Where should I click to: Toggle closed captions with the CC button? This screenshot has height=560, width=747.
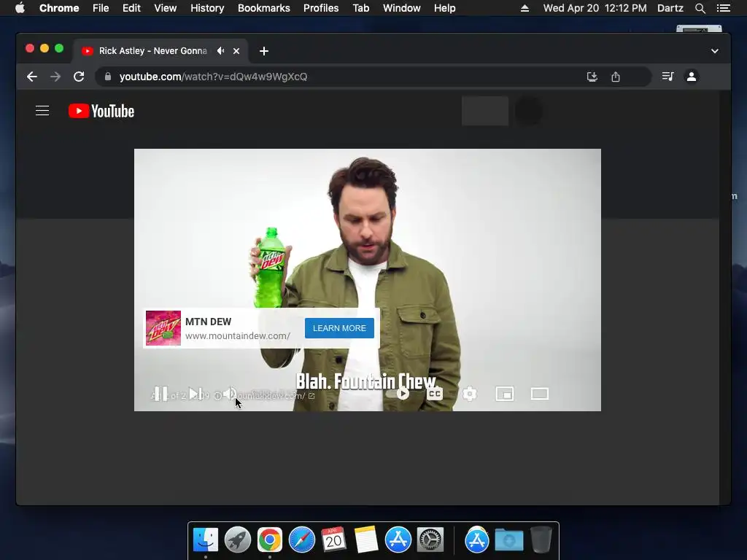click(x=435, y=394)
